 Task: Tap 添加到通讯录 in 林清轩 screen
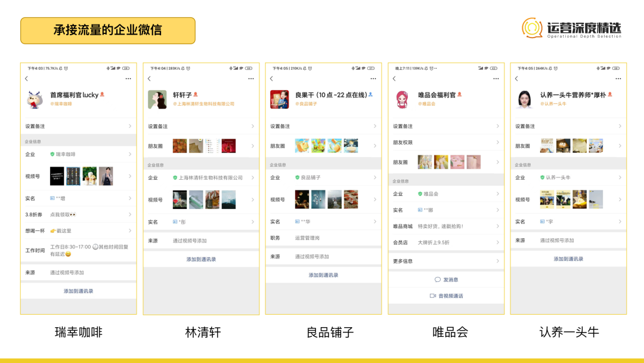coord(202,259)
